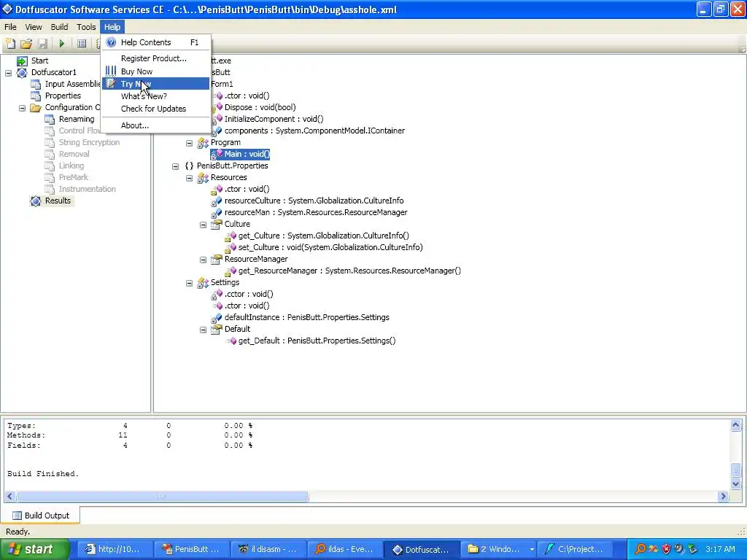Click the Properties page icon in tree
The image size is (747, 560).
[x=36, y=96]
